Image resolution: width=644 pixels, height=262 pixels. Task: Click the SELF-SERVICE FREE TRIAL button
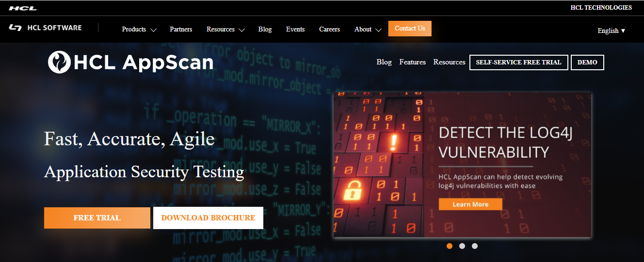point(519,62)
